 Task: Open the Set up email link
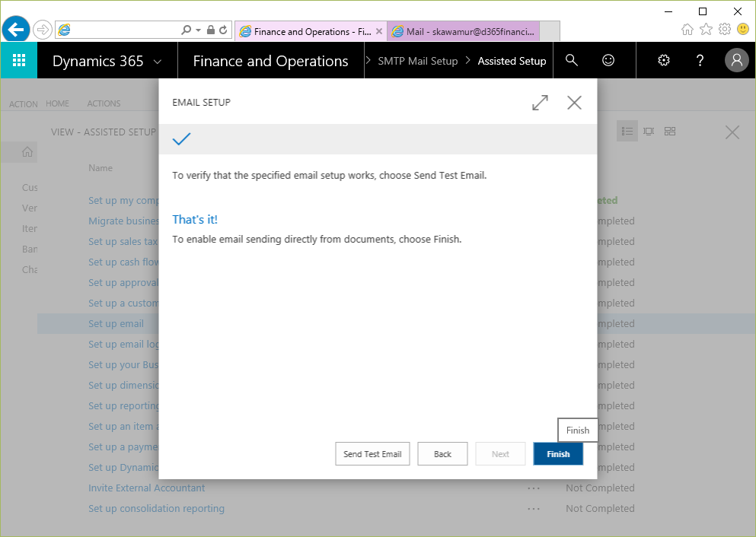[x=116, y=323]
